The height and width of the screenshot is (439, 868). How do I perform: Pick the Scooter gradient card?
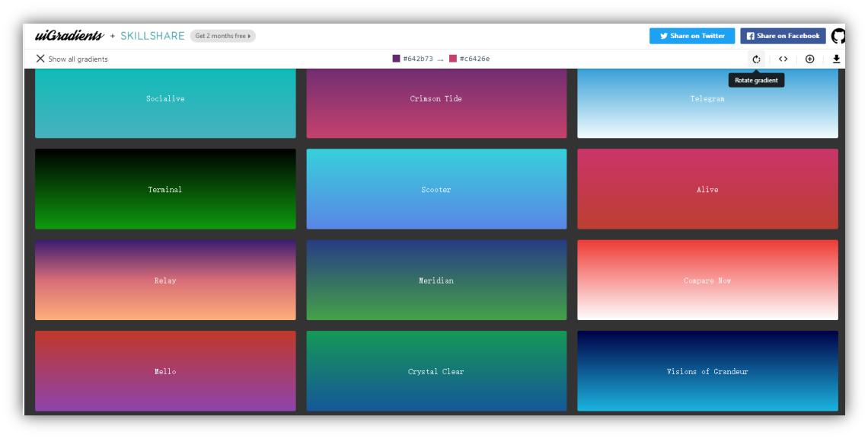click(x=436, y=189)
